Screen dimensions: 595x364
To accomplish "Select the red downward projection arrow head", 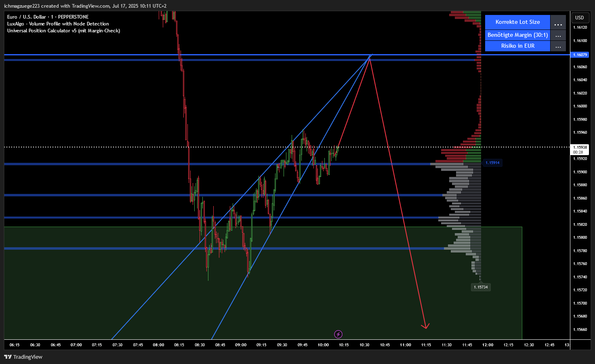I will pos(425,326).
